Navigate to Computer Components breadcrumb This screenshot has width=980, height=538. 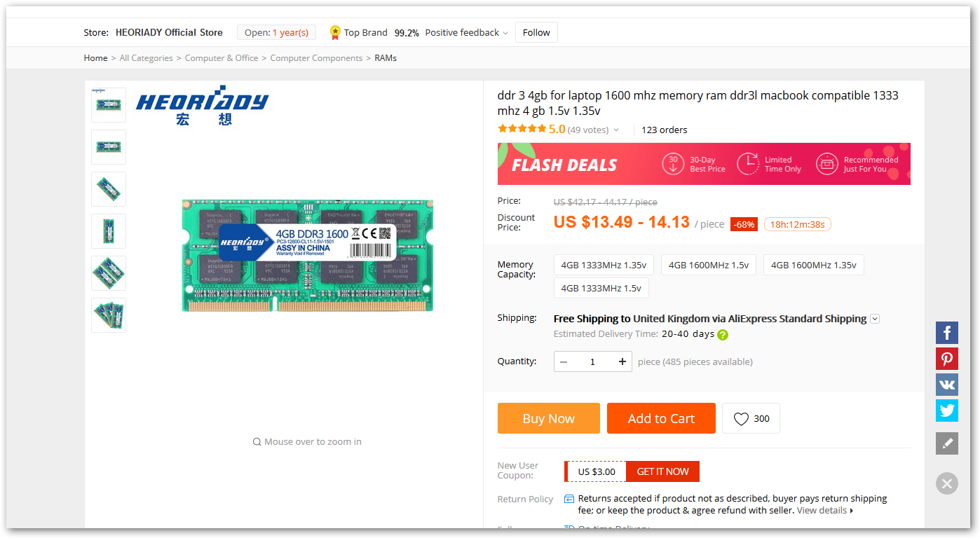pyautogui.click(x=316, y=58)
